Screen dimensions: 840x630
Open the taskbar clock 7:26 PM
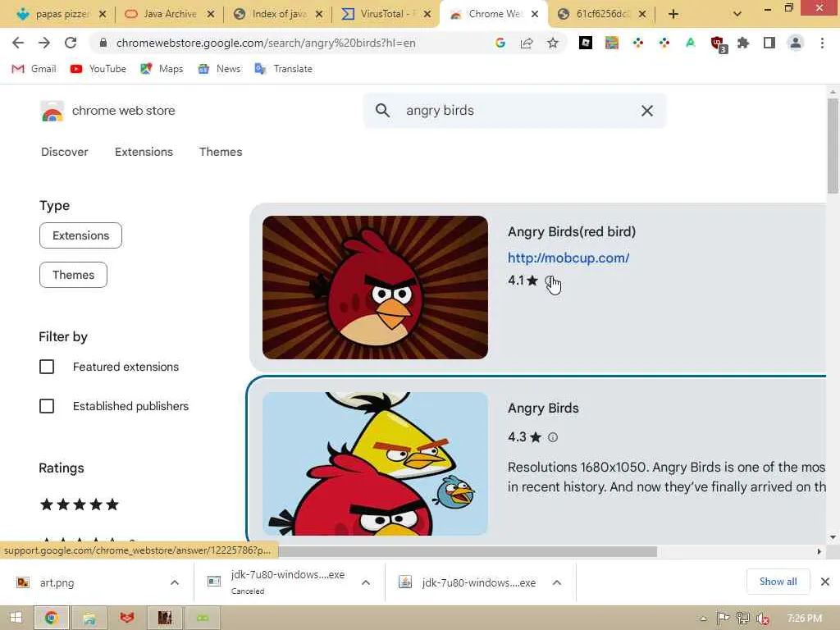pyautogui.click(x=805, y=618)
